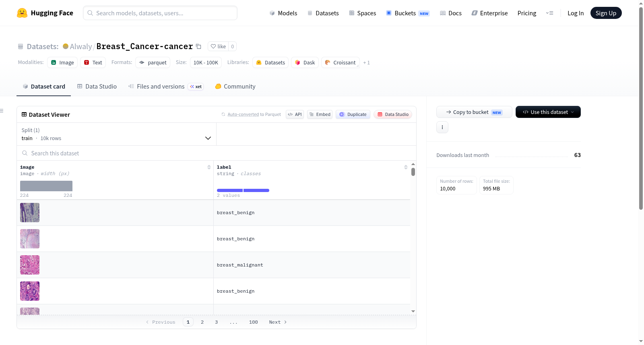This screenshot has height=345, width=644.
Task: Open the navigation overflow menu icon
Action: coord(549,13)
